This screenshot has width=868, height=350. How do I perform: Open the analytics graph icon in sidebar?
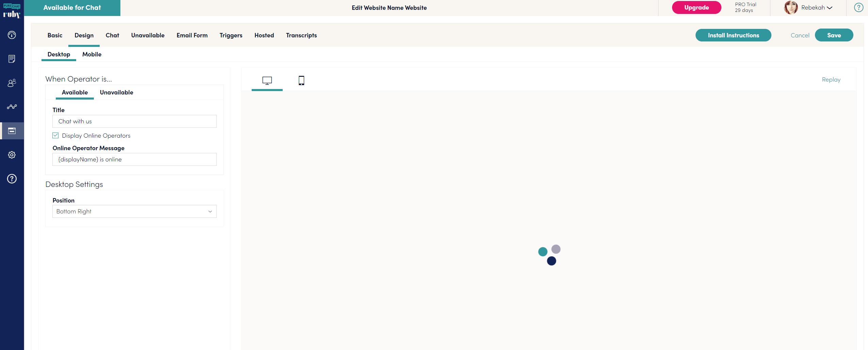pyautogui.click(x=12, y=107)
